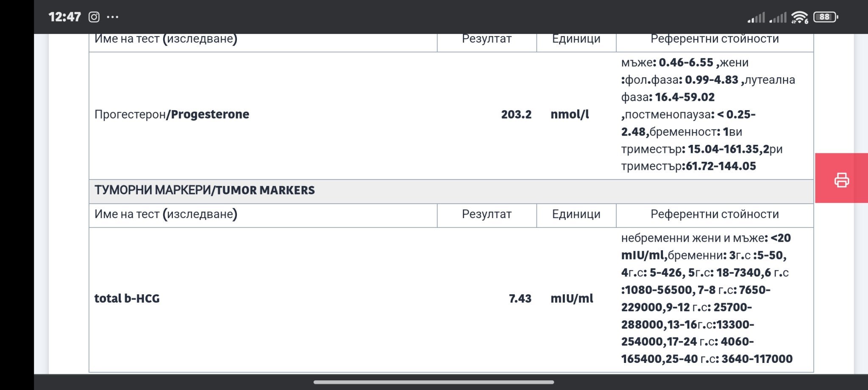Click Референтни стойности header above progesterone row
The width and height of the screenshot is (868, 390).
pos(715,39)
